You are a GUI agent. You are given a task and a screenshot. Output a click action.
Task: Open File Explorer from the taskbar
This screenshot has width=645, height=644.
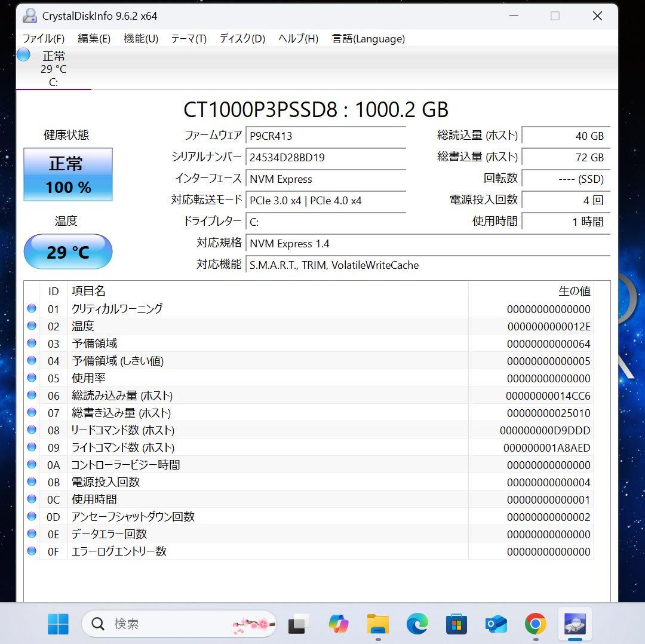pos(378,624)
